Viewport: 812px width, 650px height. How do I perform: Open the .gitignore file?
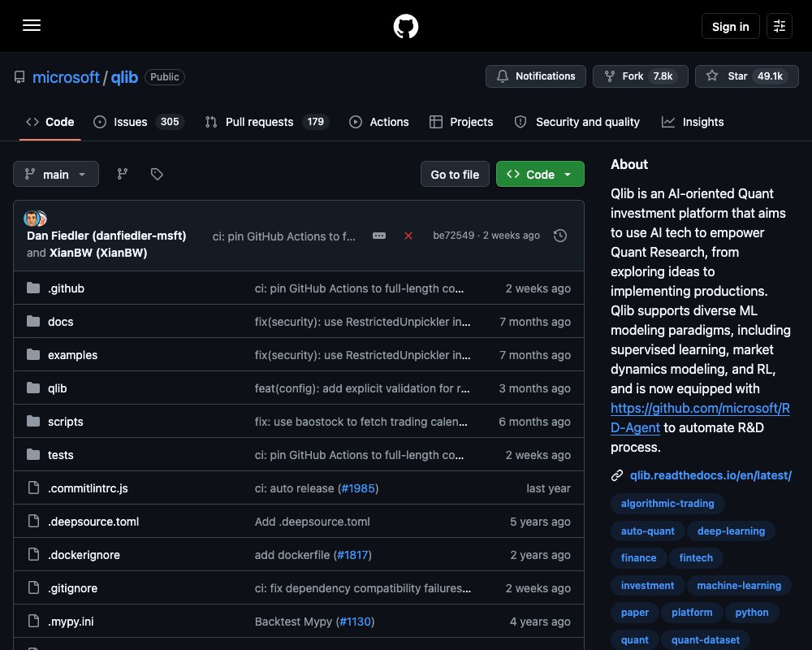pos(72,588)
